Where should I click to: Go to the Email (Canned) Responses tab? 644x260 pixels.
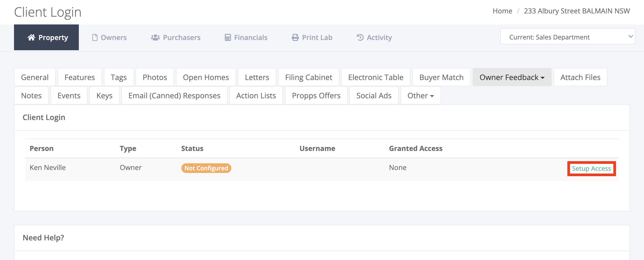pyautogui.click(x=174, y=96)
